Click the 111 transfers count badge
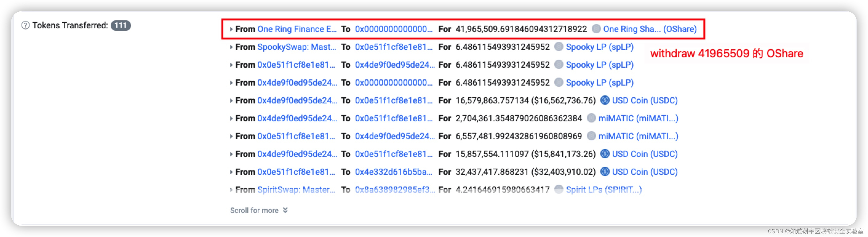Screen dimensions: 868x237 (121, 25)
